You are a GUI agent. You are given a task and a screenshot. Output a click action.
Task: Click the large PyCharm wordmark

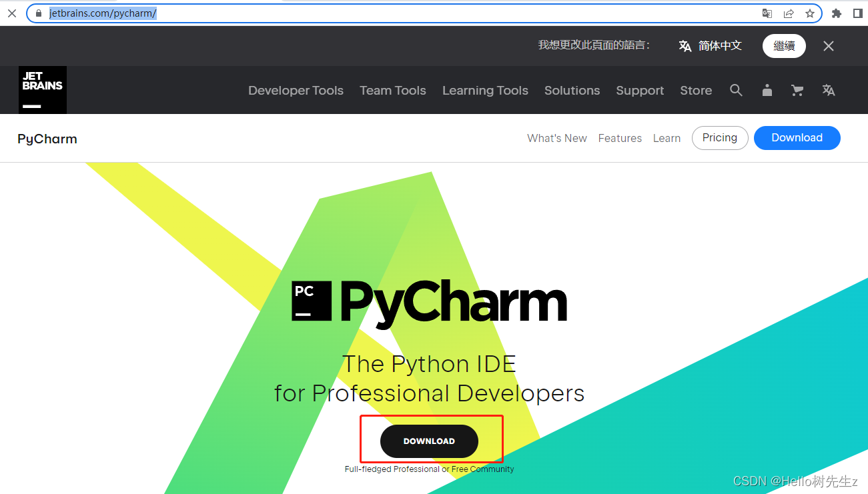454,303
